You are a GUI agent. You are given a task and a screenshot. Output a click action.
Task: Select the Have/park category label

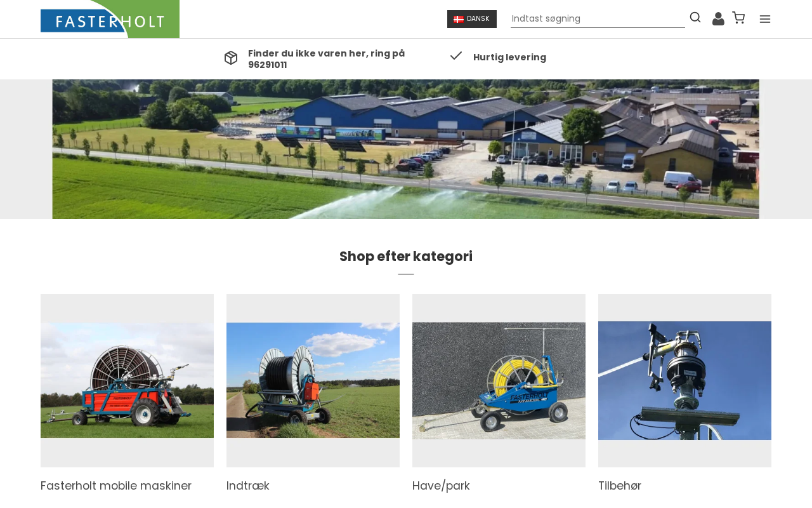(x=441, y=486)
